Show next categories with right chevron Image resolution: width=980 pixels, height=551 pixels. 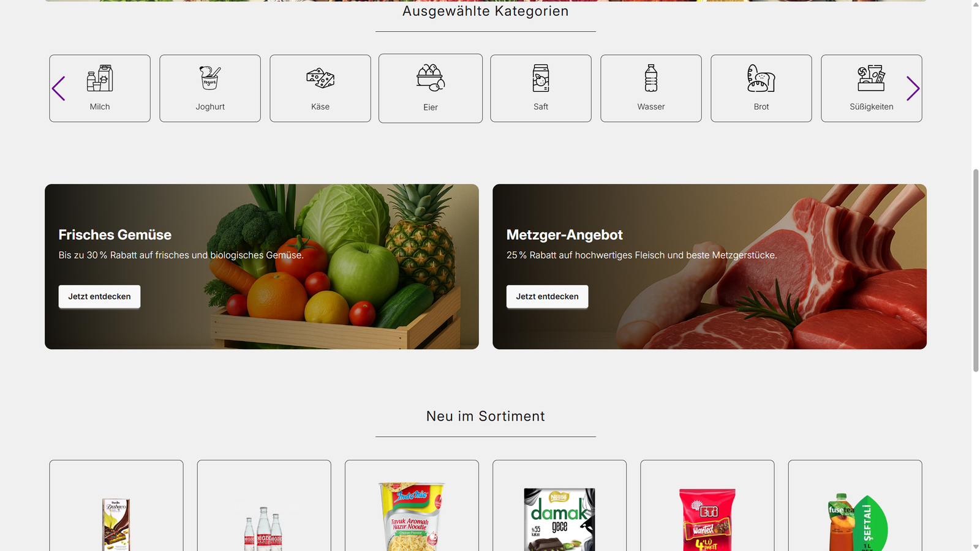point(913,89)
